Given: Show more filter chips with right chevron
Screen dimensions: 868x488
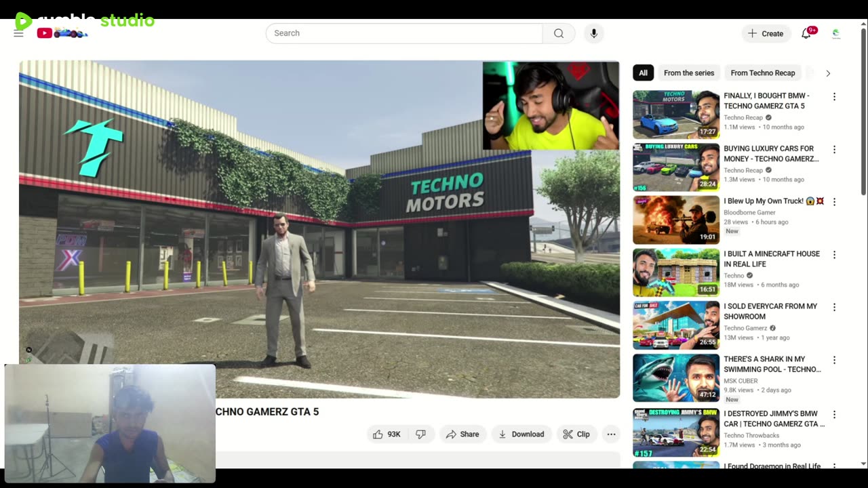Looking at the screenshot, I should (827, 73).
